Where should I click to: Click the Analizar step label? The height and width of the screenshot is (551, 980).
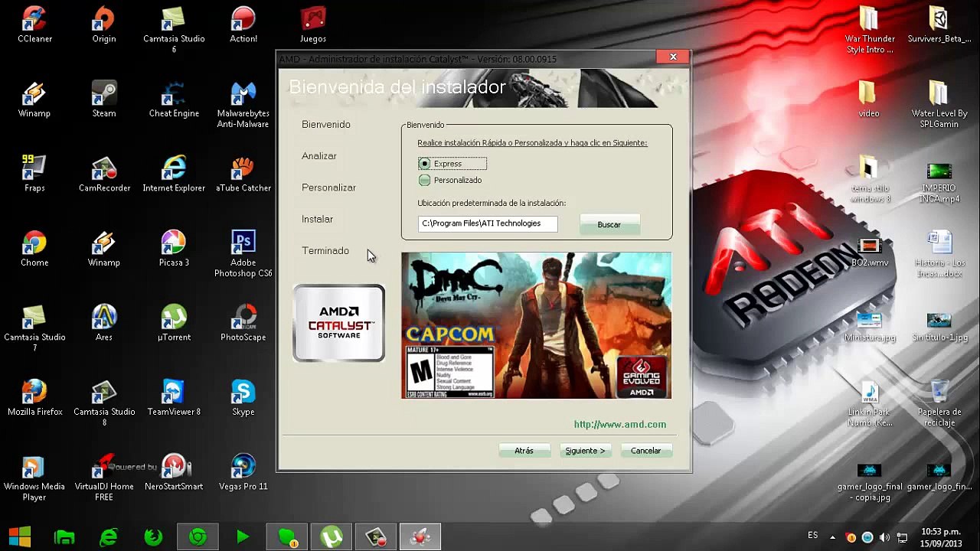tap(319, 156)
